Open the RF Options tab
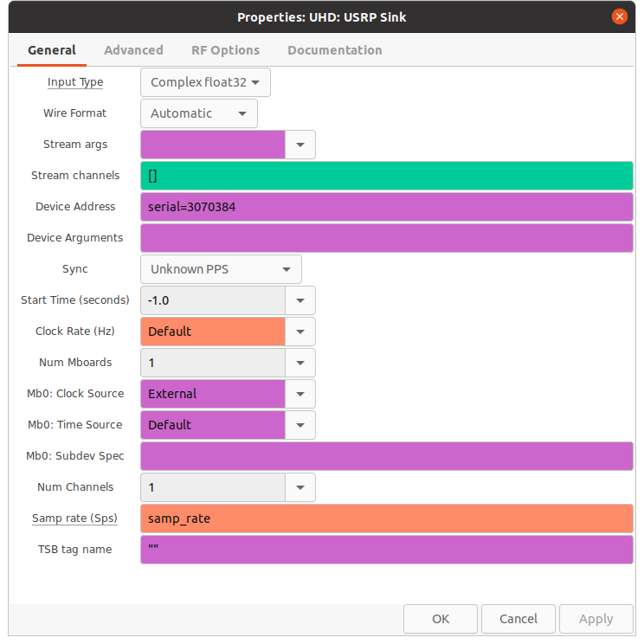 (225, 50)
